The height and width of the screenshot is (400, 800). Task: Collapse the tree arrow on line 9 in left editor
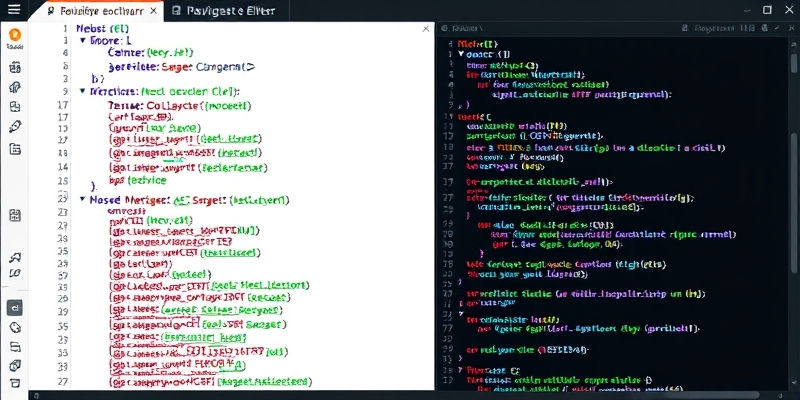click(x=82, y=90)
